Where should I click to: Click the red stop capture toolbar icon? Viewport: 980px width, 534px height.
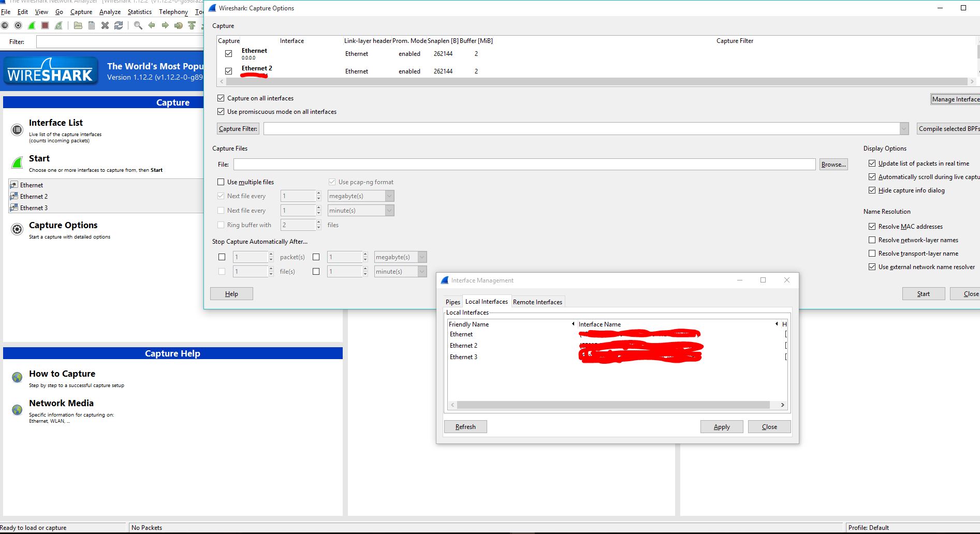click(x=45, y=25)
